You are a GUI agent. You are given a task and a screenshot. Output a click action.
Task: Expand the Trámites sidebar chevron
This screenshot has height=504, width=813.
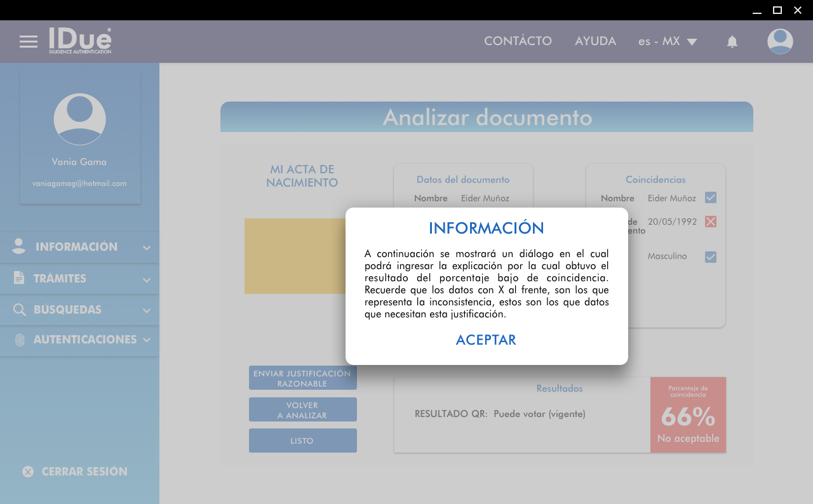pyautogui.click(x=147, y=279)
